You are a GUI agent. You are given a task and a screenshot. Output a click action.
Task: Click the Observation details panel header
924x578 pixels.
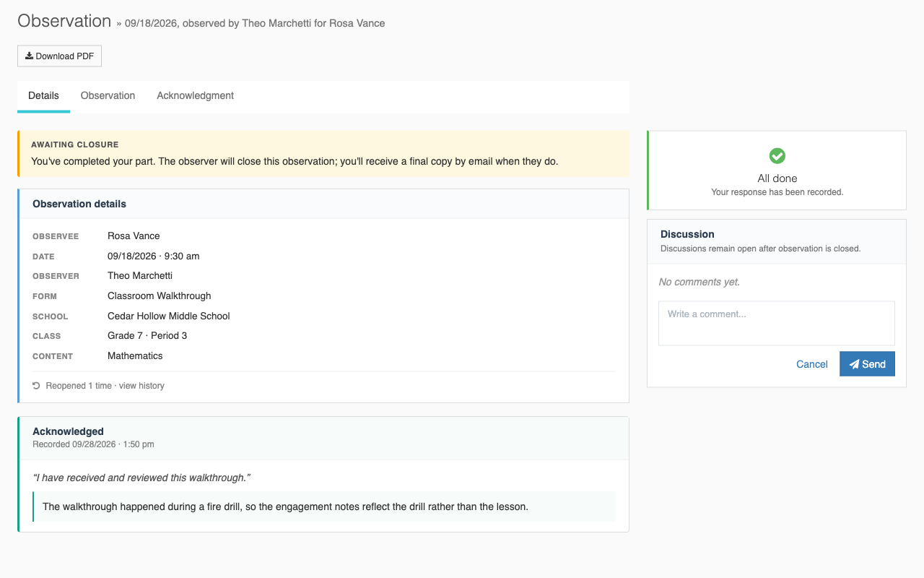[x=324, y=204]
